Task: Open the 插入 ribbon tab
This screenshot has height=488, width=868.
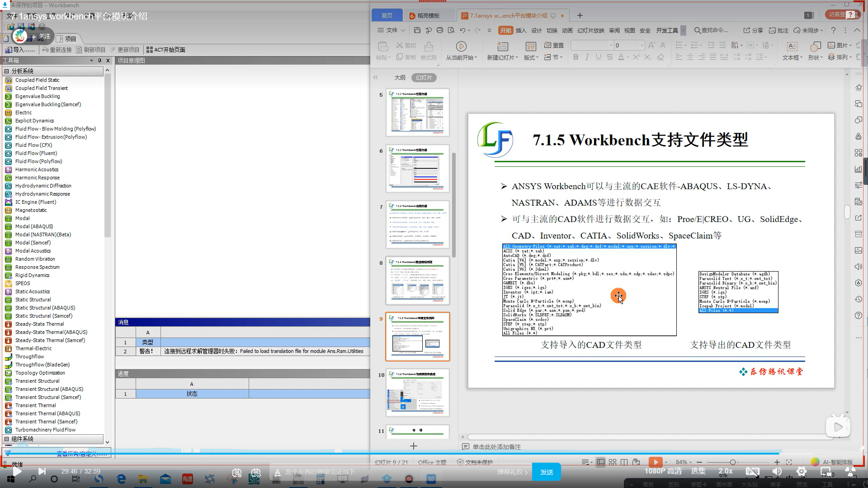Action: click(521, 30)
